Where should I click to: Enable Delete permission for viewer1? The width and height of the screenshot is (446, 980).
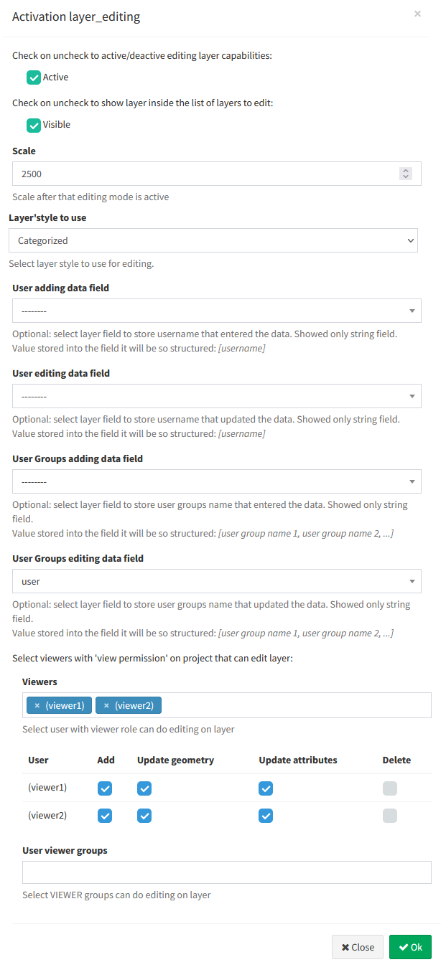(390, 788)
